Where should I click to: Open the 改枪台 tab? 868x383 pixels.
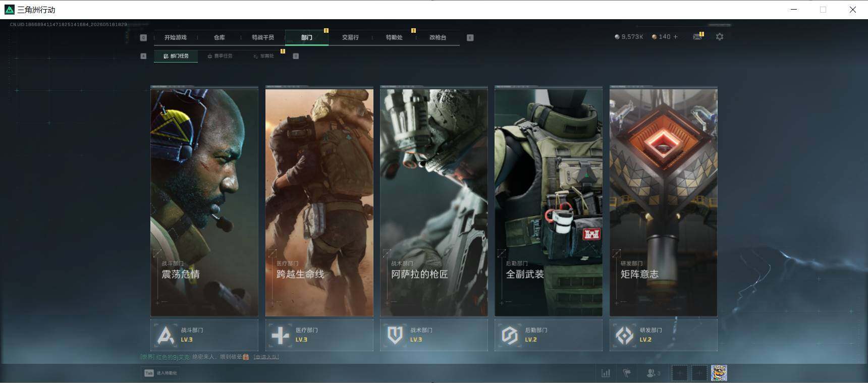point(438,37)
